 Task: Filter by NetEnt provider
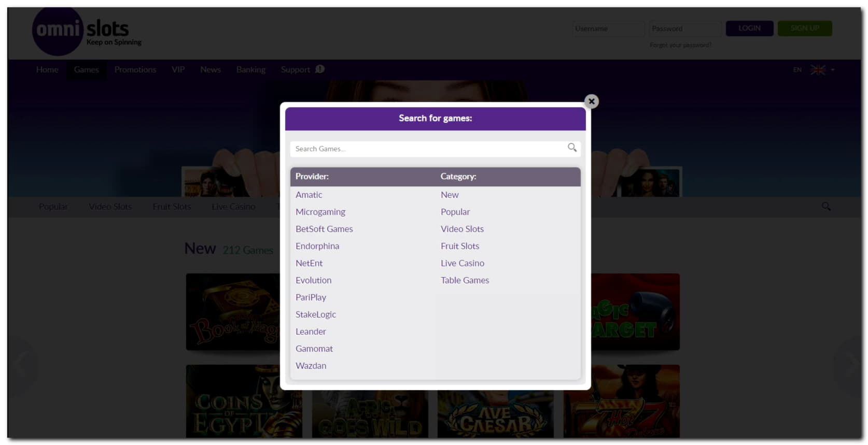pyautogui.click(x=309, y=263)
